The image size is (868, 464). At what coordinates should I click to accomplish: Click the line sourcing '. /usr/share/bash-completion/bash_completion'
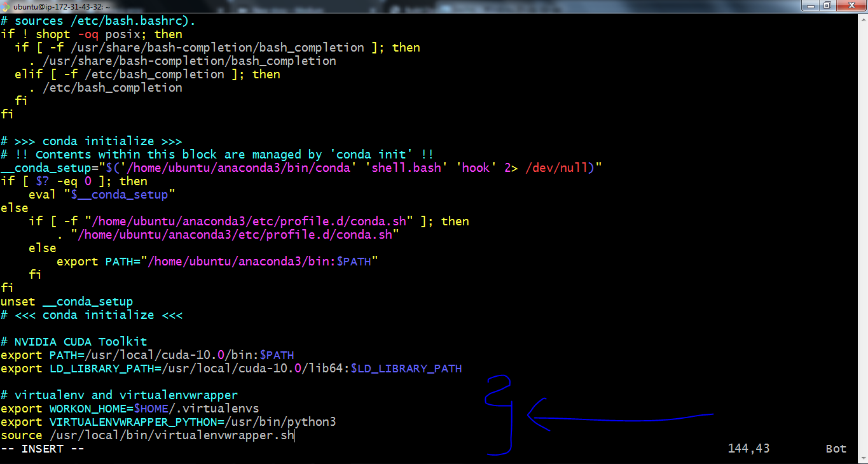pos(183,61)
